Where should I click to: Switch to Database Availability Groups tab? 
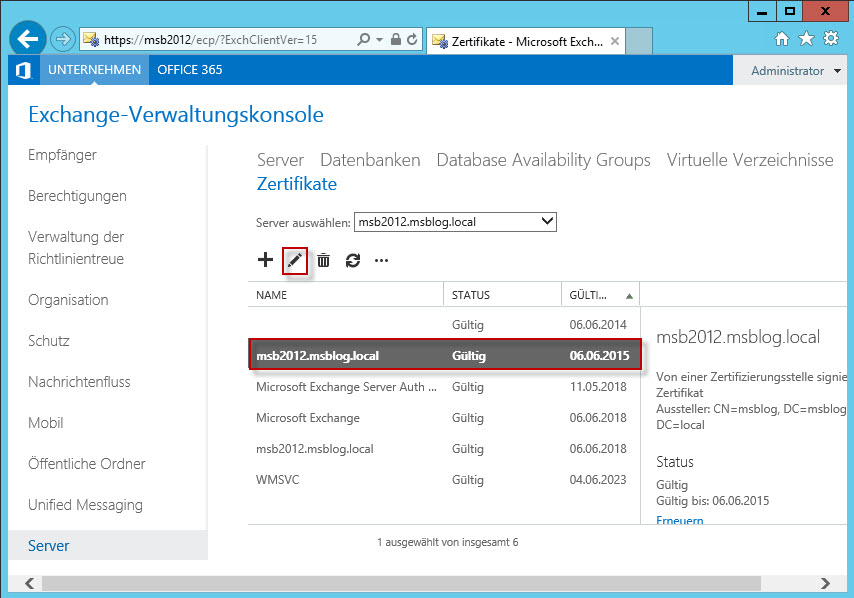pos(544,160)
